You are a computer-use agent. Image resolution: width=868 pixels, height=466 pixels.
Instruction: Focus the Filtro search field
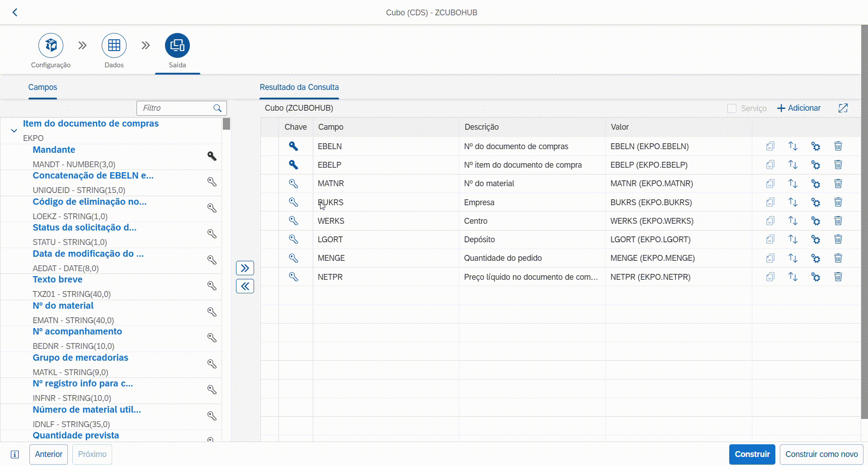176,108
